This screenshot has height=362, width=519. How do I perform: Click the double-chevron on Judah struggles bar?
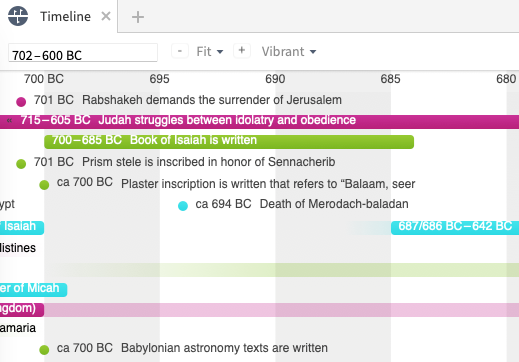point(9,121)
